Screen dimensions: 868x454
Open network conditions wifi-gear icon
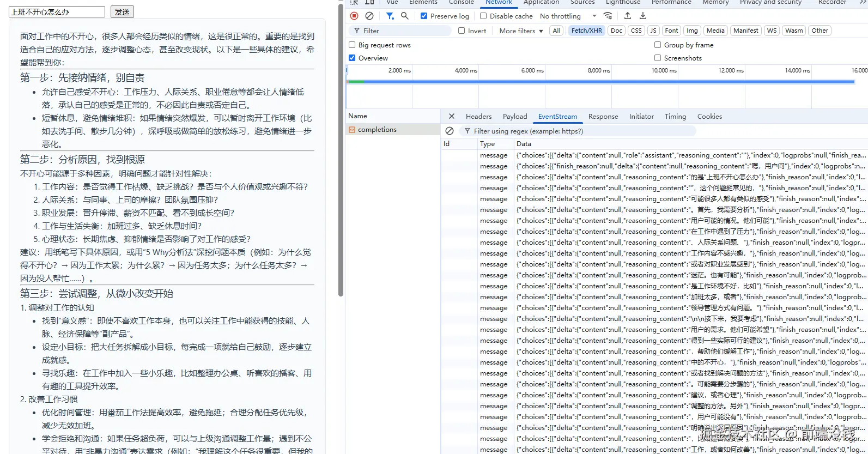click(x=608, y=16)
